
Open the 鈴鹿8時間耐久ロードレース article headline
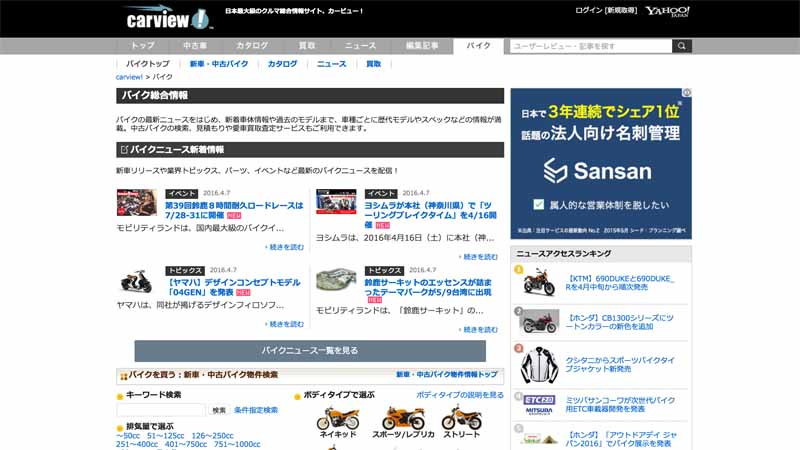pos(234,210)
